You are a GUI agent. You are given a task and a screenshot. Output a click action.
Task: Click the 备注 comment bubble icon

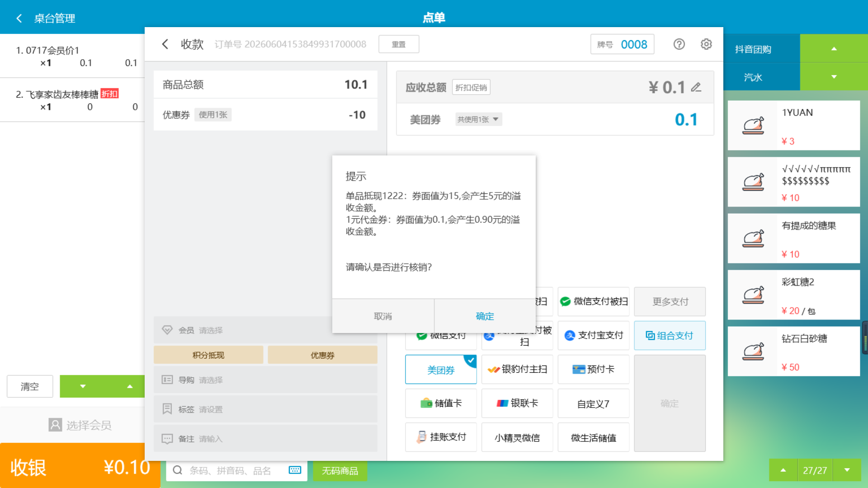(x=167, y=439)
